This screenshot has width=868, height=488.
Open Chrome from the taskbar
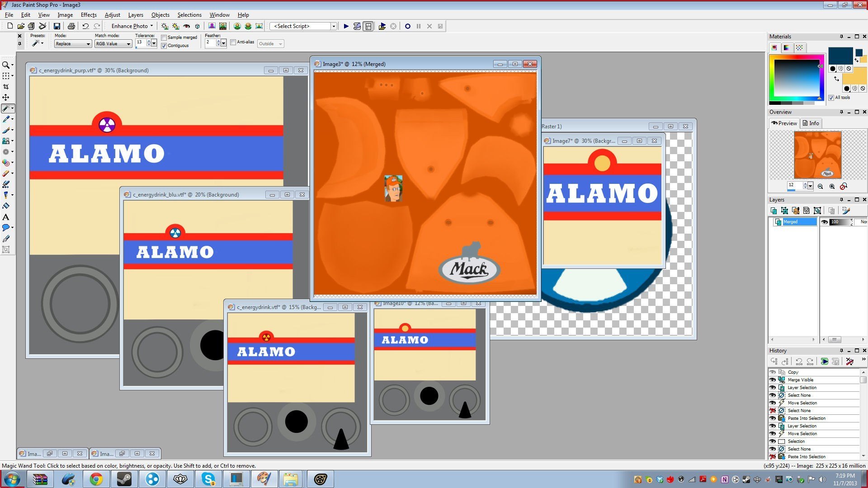click(x=96, y=479)
